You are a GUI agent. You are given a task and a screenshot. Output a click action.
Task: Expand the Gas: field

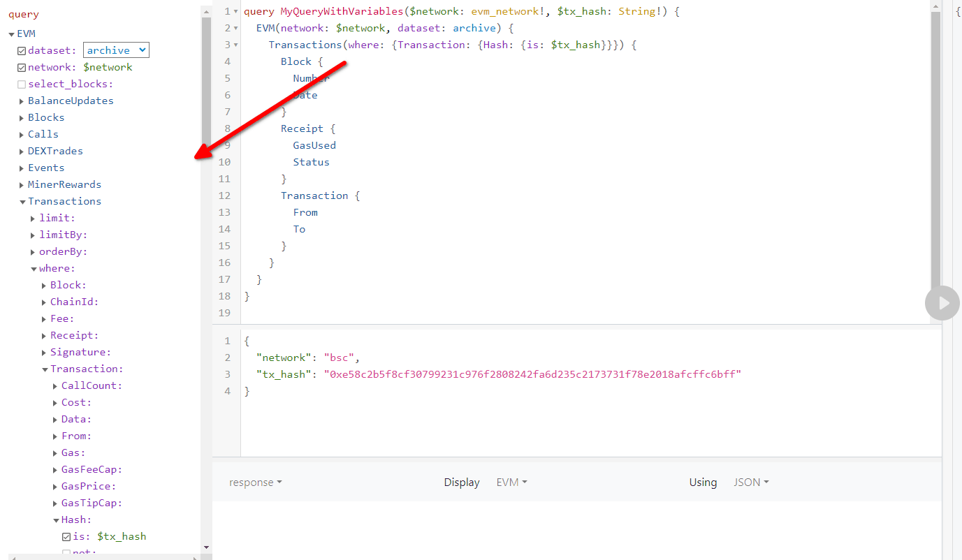pyautogui.click(x=55, y=453)
